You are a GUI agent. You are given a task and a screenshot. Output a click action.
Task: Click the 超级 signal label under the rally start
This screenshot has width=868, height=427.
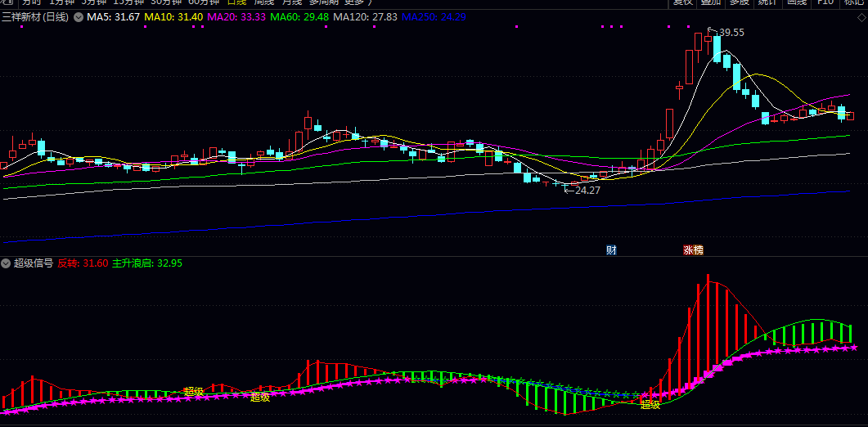tap(650, 404)
